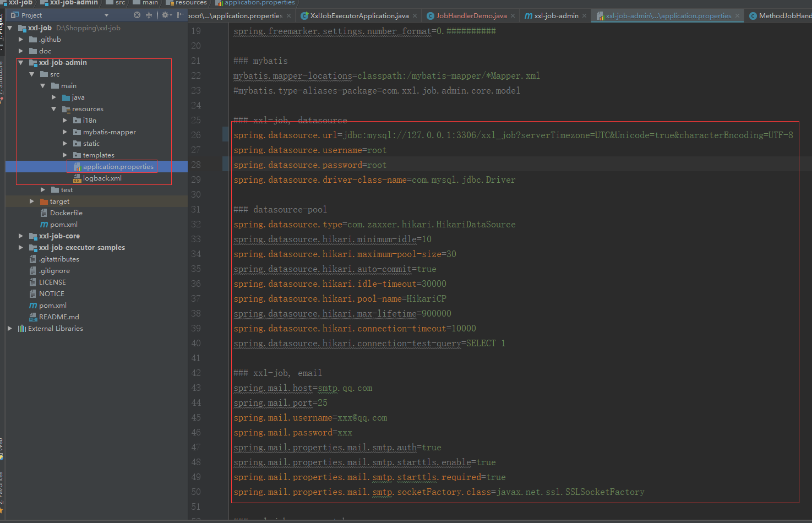Image resolution: width=812 pixels, height=523 pixels.
Task: Select application.properties in the project tree
Action: coord(96,166)
